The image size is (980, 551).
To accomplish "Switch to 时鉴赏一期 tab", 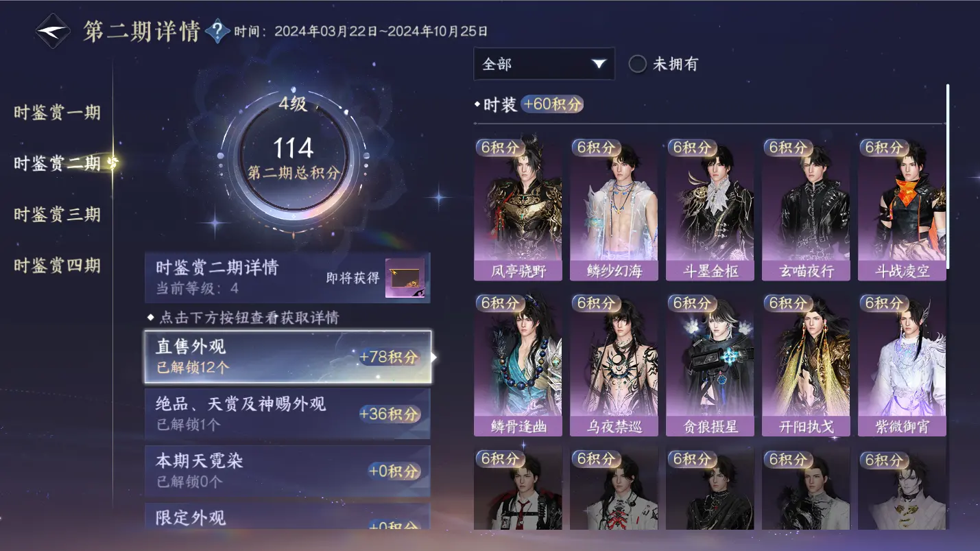I will pos(58,113).
